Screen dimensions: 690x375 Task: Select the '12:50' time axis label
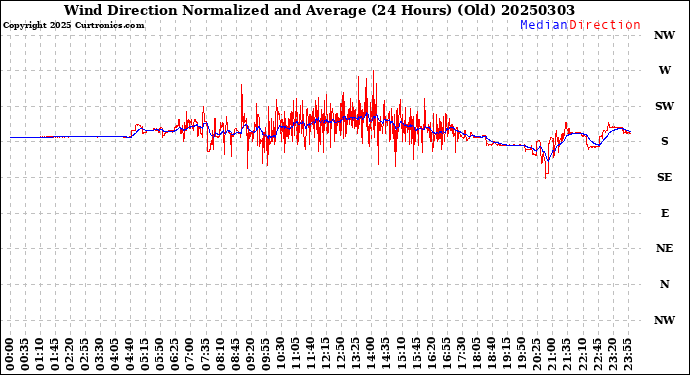340,354
